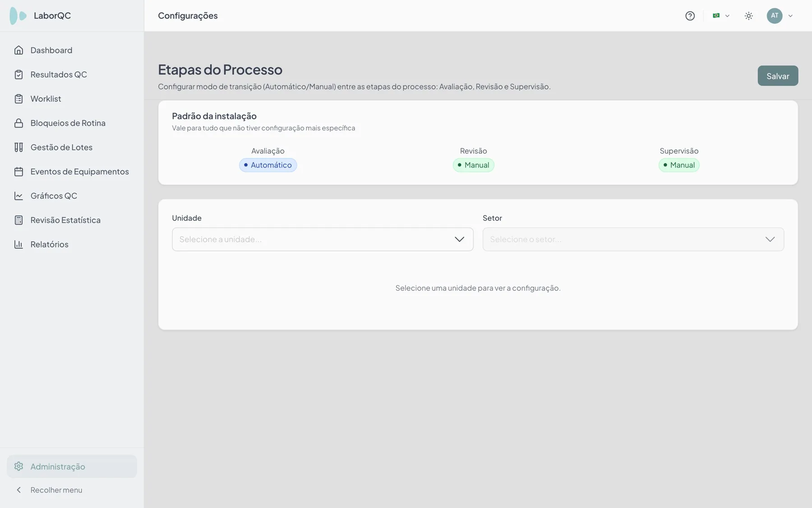The image size is (812, 508).
Task: Click the Recolher menu link
Action: click(x=56, y=490)
